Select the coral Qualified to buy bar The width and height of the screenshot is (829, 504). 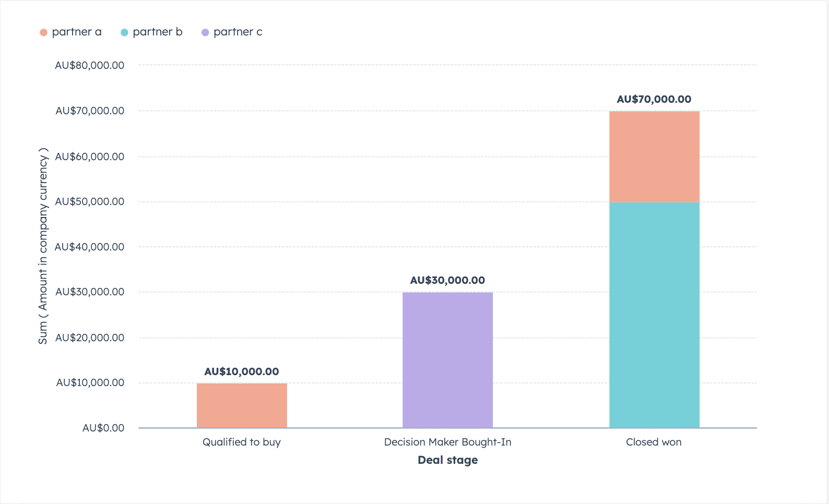point(242,406)
